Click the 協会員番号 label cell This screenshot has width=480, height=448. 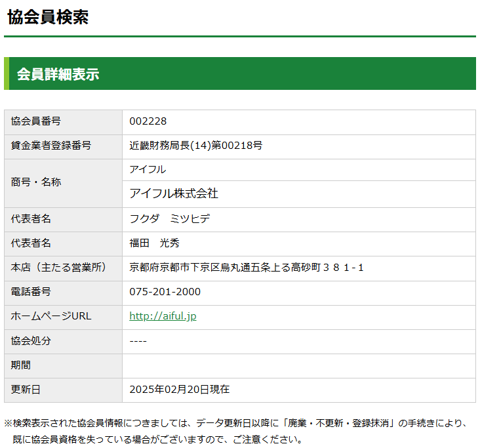pos(36,121)
